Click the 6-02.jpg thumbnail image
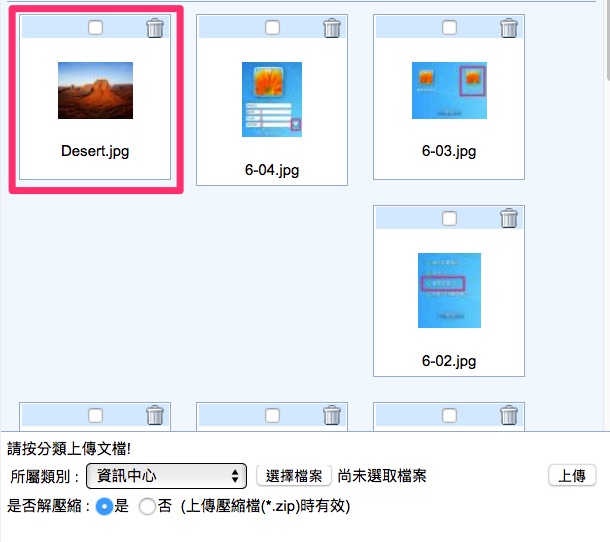 [x=449, y=290]
